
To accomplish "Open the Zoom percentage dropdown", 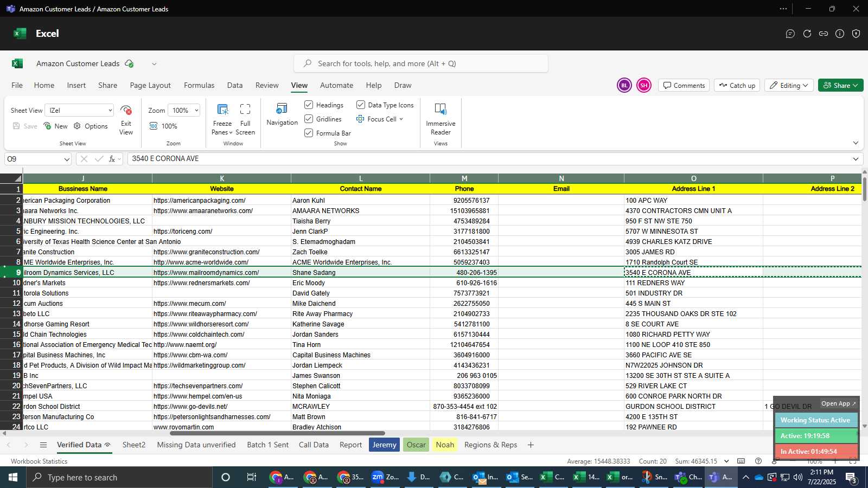I will point(184,110).
